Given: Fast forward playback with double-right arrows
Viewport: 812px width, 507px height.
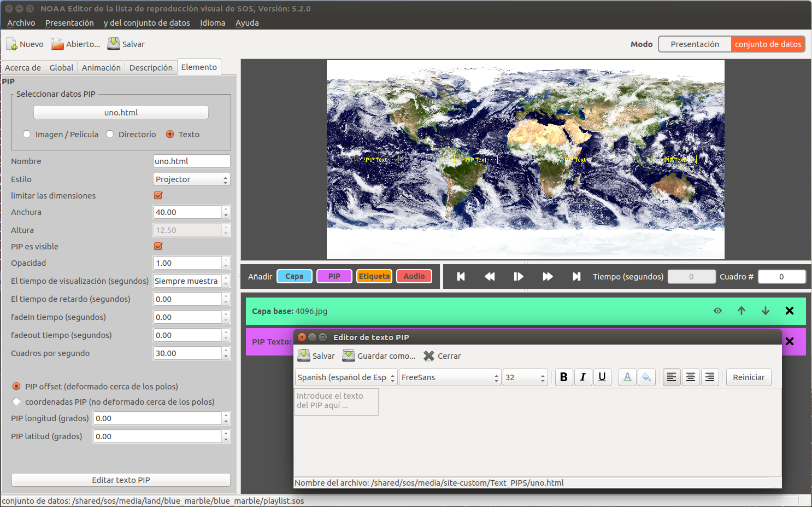Looking at the screenshot, I should pos(548,277).
